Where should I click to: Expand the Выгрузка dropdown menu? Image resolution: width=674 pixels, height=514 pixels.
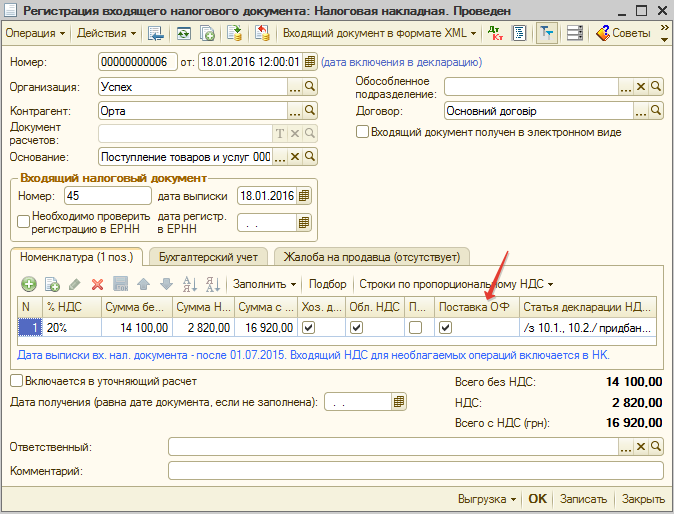click(x=486, y=499)
